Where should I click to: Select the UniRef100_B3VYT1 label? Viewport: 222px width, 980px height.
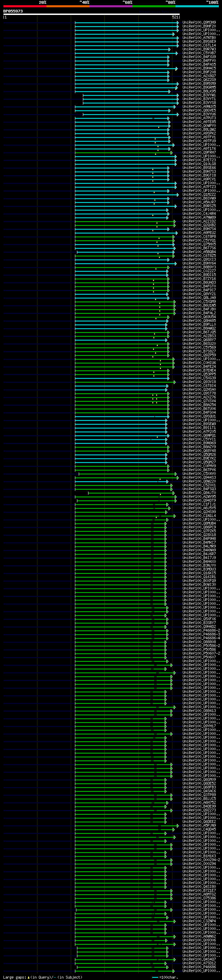[199, 99]
